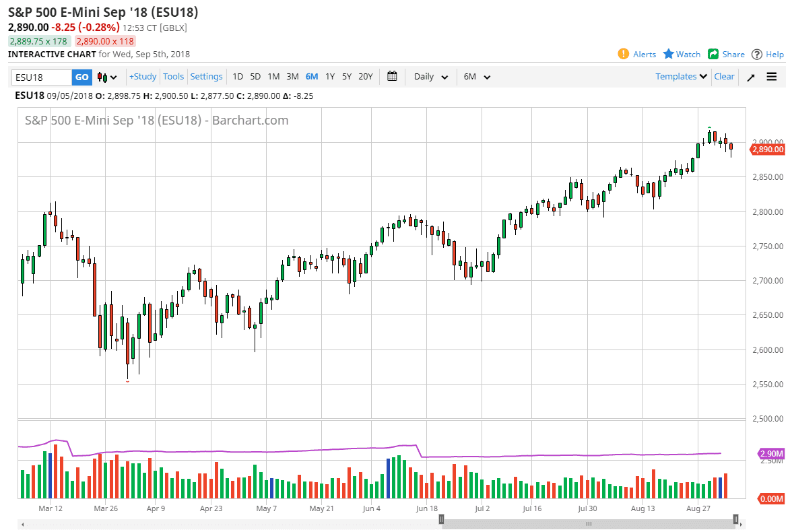Select the 1D time range

(238, 76)
